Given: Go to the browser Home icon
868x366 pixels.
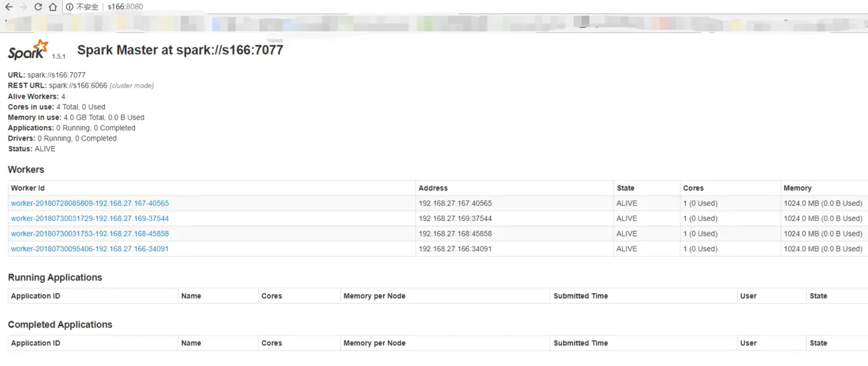Looking at the screenshot, I should (53, 7).
